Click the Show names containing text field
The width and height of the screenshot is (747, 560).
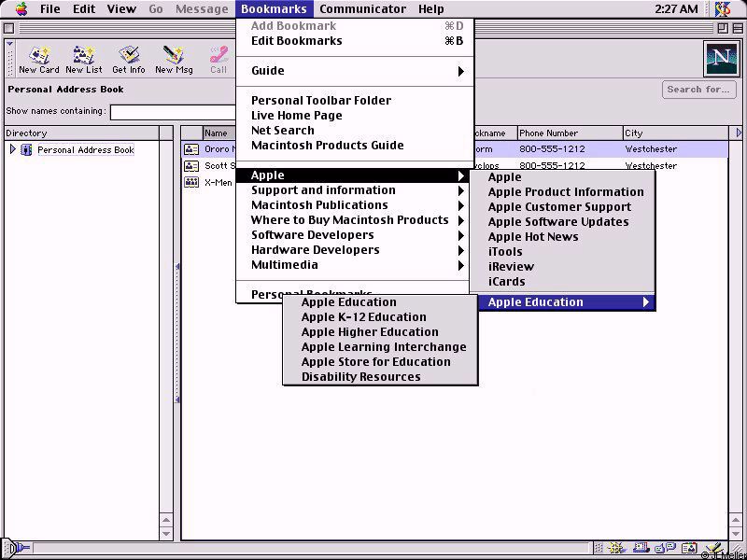173,112
